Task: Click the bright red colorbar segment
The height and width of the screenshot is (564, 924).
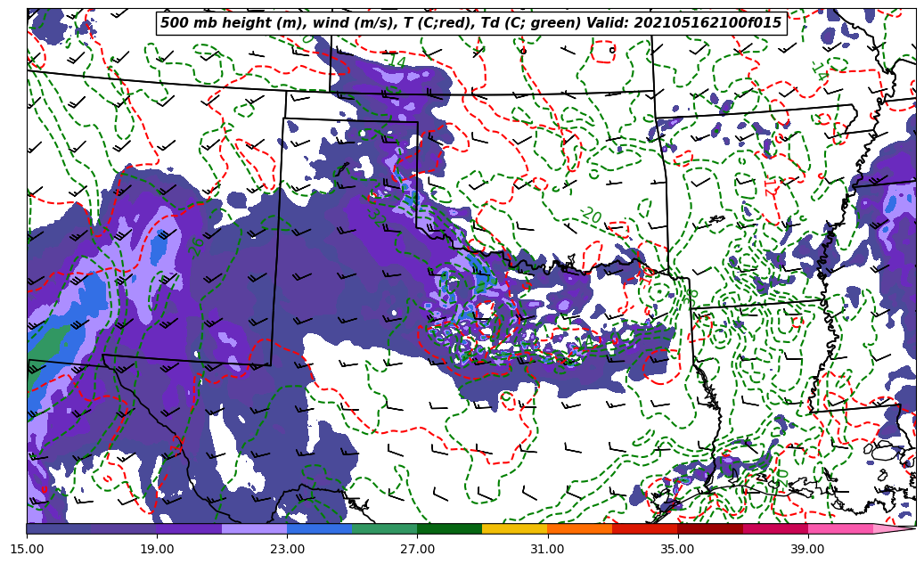Action: click(x=644, y=528)
